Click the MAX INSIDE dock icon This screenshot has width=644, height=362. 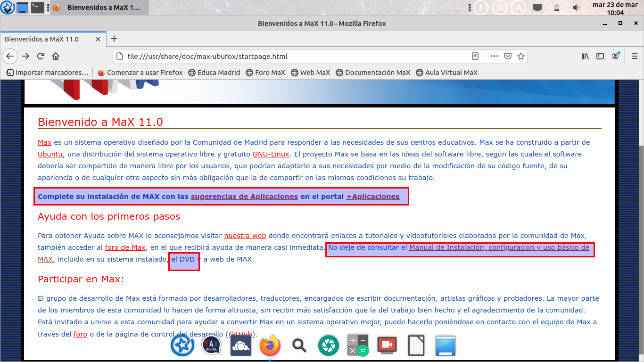pyautogui.click(x=211, y=346)
